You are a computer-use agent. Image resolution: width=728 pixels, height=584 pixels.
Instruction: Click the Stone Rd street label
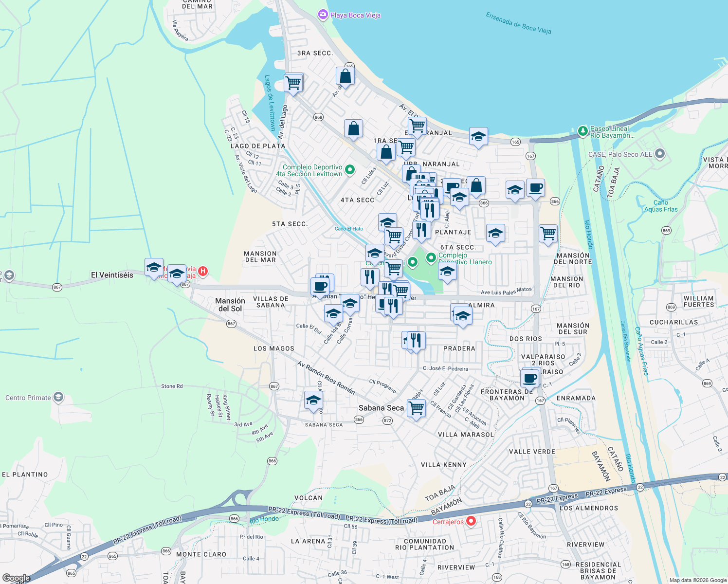pyautogui.click(x=172, y=386)
